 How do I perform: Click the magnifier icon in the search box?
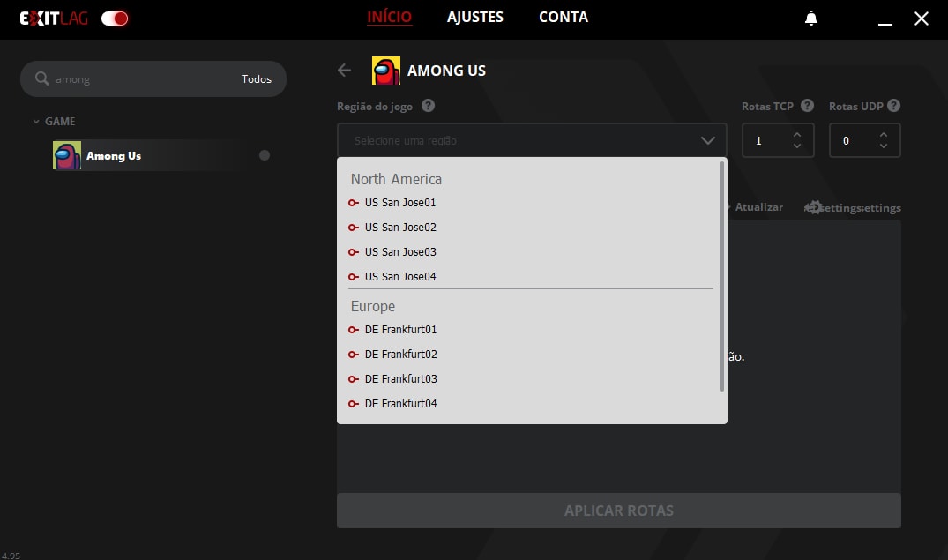[41, 79]
